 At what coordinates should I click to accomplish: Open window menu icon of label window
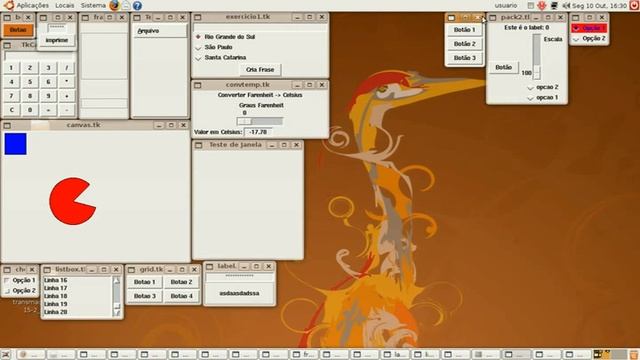(210, 267)
